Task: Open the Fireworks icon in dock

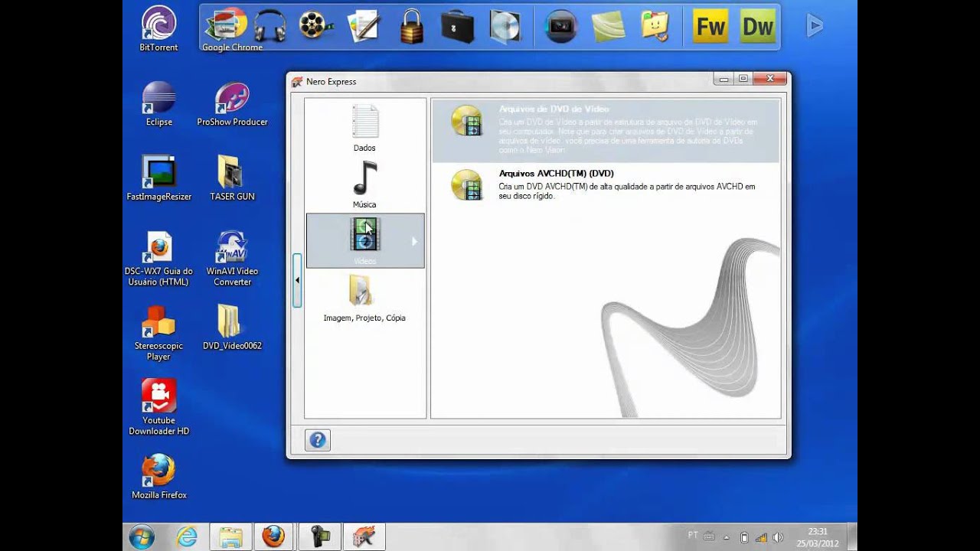Action: 710,27
